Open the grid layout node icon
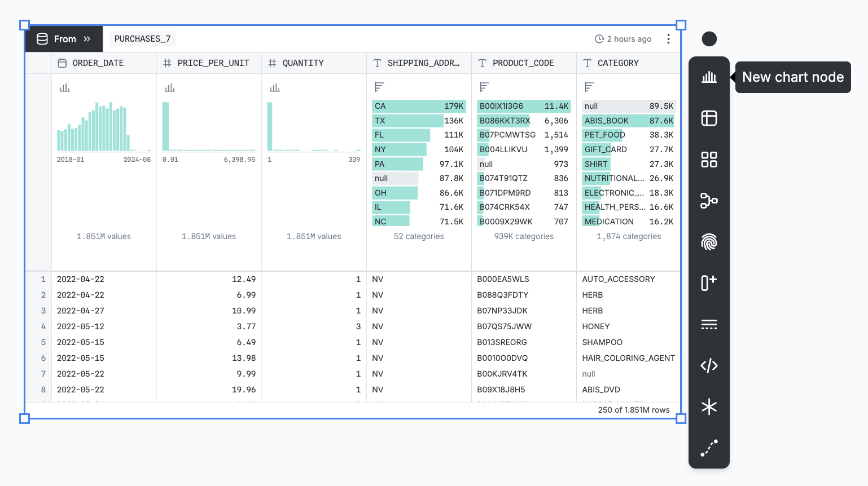The width and height of the screenshot is (868, 486). pos(709,160)
